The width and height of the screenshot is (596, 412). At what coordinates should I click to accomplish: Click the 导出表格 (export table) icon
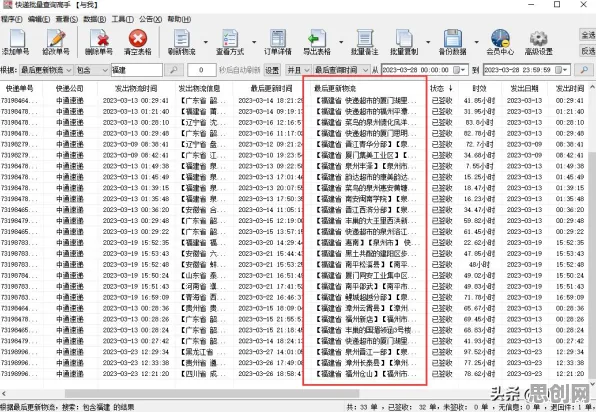(x=317, y=42)
